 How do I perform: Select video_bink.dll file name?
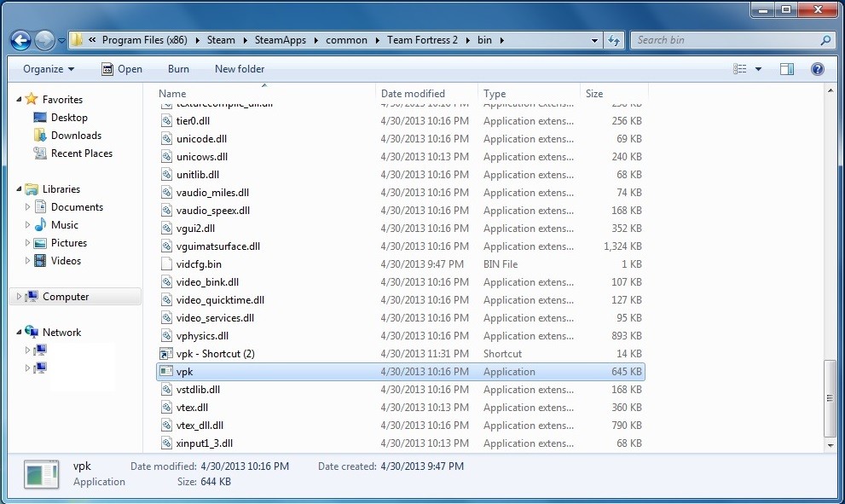click(x=207, y=282)
